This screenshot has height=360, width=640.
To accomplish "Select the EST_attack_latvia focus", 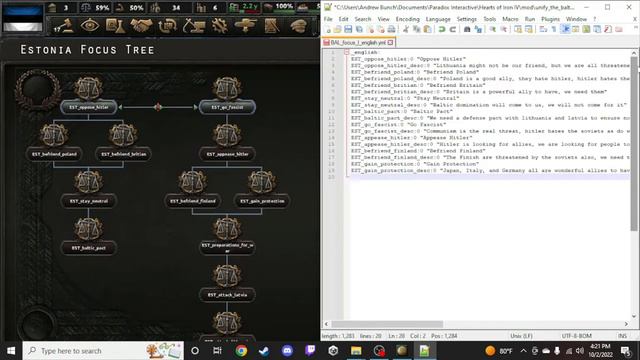I will point(227,295).
